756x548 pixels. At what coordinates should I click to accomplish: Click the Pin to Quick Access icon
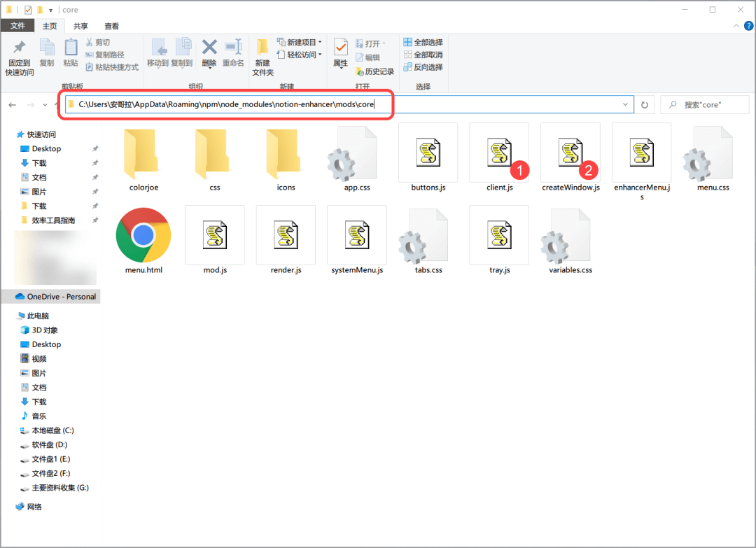point(20,47)
